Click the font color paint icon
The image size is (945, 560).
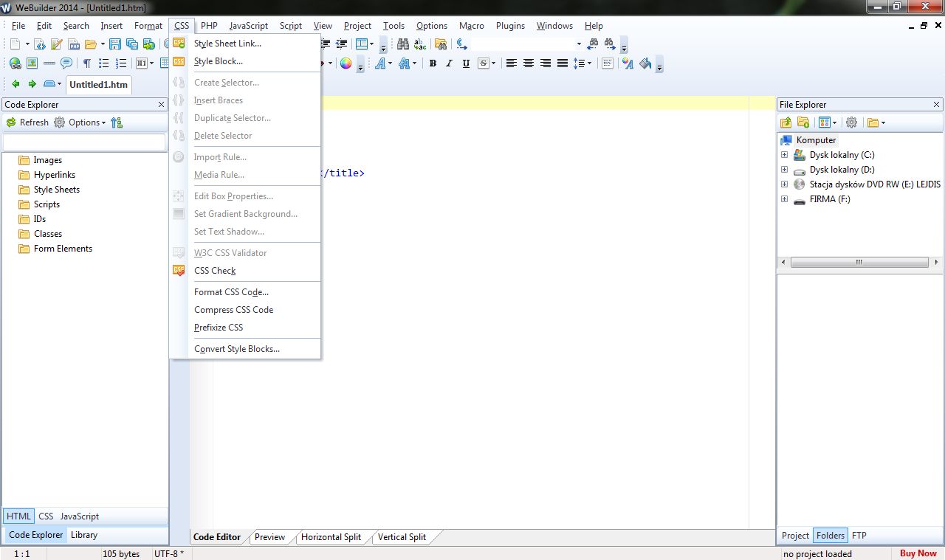click(x=628, y=63)
